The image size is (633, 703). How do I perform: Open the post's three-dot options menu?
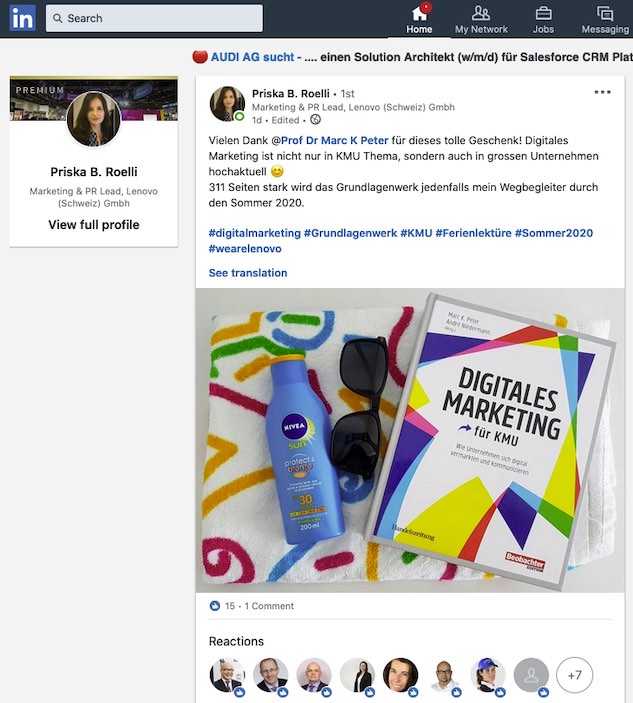[602, 92]
